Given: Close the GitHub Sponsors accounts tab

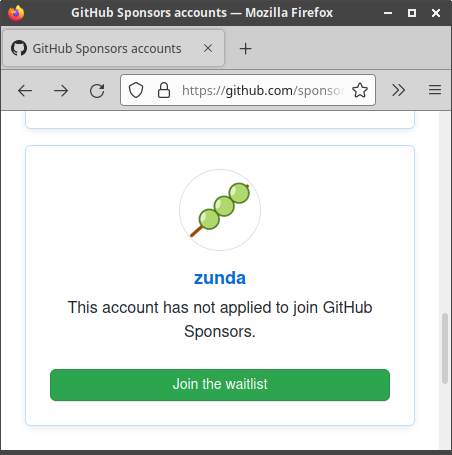Looking at the screenshot, I should 208,48.
